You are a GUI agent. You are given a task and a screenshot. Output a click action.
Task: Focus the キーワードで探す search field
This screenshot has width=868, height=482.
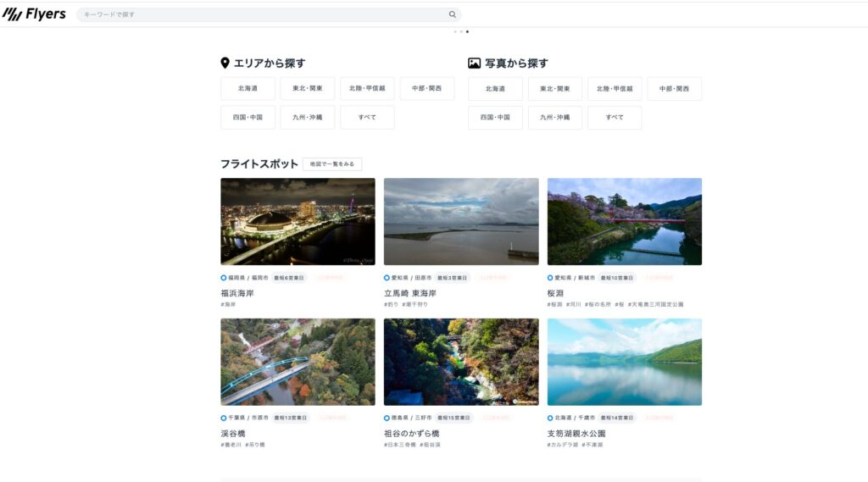pyautogui.click(x=263, y=14)
